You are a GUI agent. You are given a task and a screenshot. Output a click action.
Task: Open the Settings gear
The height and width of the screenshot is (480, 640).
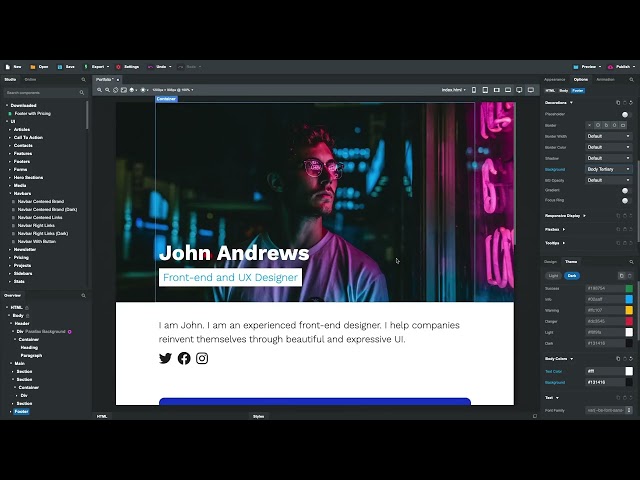[x=118, y=67]
